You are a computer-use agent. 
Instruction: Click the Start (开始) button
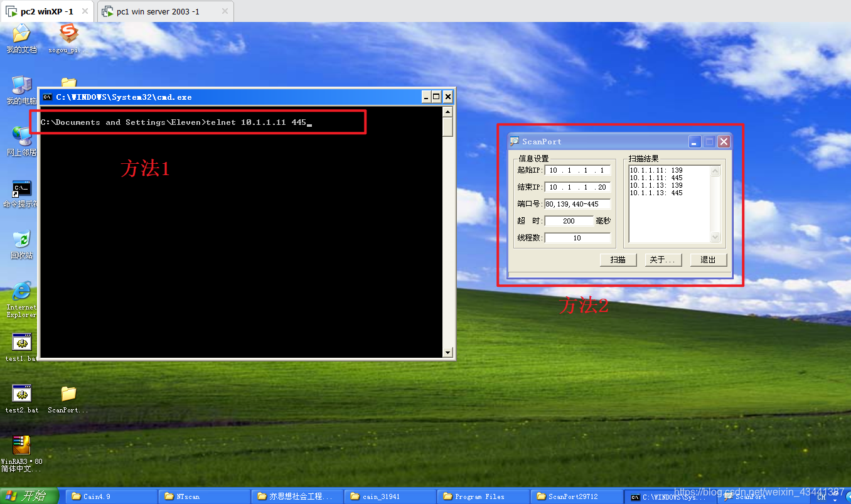click(x=29, y=496)
